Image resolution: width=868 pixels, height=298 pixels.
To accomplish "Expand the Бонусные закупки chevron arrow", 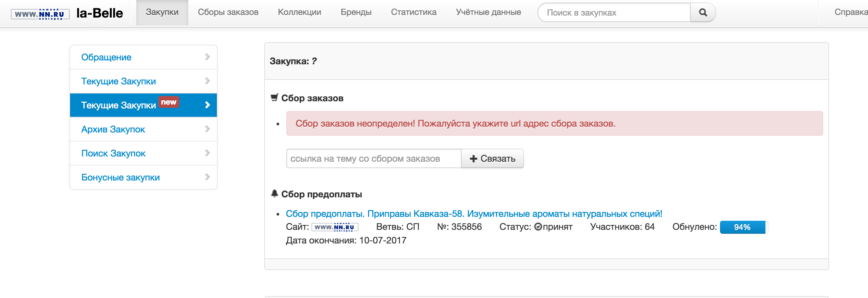I will coord(207,177).
